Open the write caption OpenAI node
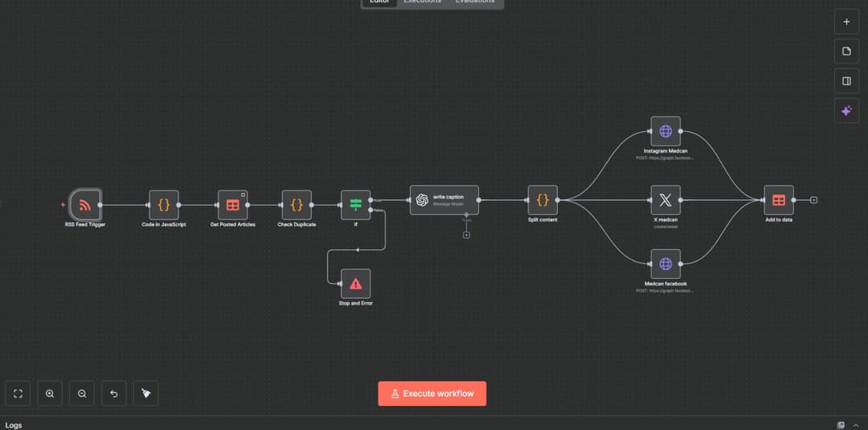The width and height of the screenshot is (868, 430). click(x=444, y=200)
